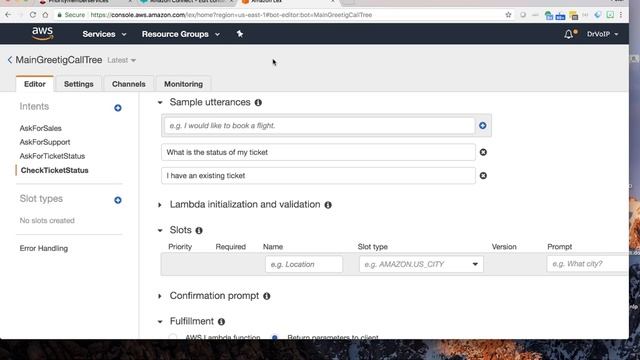Edit 'What is the status of my ticket' utterance

pos(318,152)
